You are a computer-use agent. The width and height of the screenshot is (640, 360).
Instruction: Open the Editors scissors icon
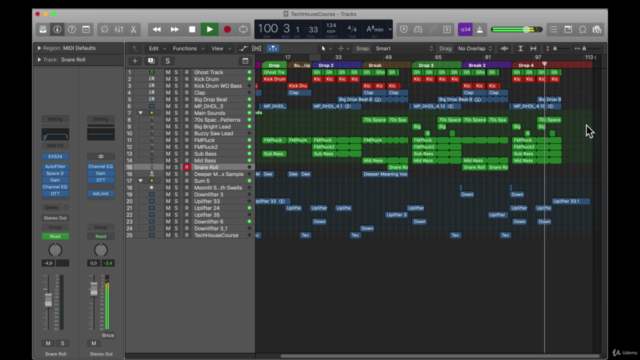tap(133, 29)
